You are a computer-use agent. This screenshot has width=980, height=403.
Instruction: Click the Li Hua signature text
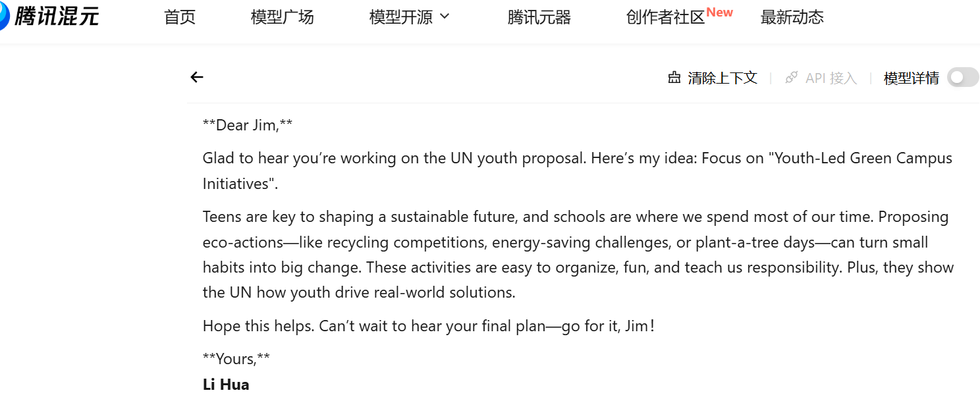pos(226,385)
